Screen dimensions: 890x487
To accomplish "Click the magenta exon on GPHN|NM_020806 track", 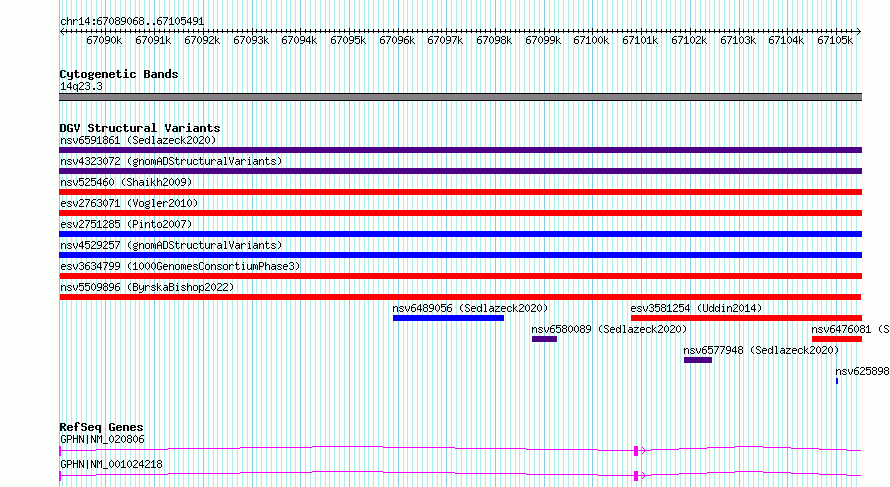I will (x=636, y=451).
